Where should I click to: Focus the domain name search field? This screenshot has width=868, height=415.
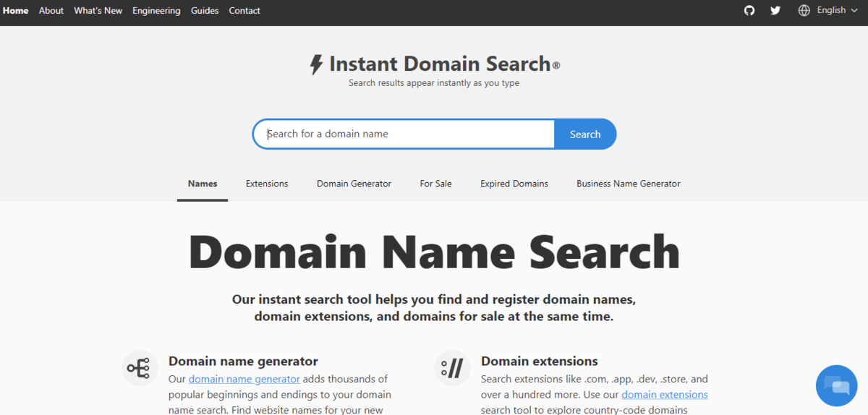point(404,134)
